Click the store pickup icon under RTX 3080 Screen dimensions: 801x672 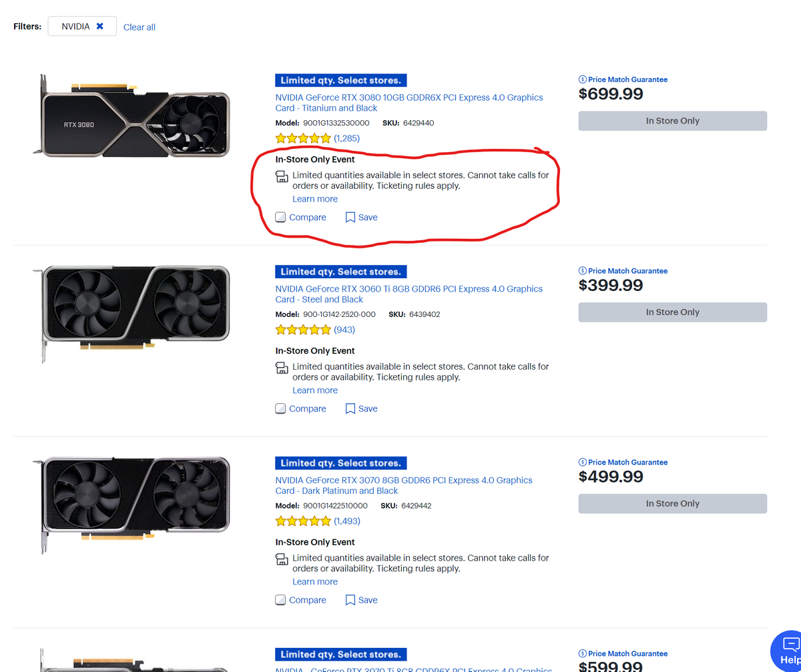point(281,176)
